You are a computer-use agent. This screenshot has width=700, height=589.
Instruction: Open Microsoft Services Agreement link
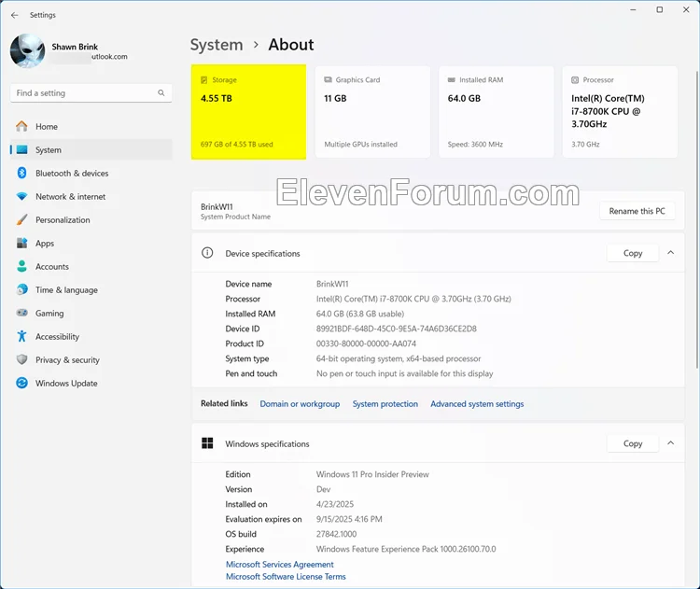280,565
